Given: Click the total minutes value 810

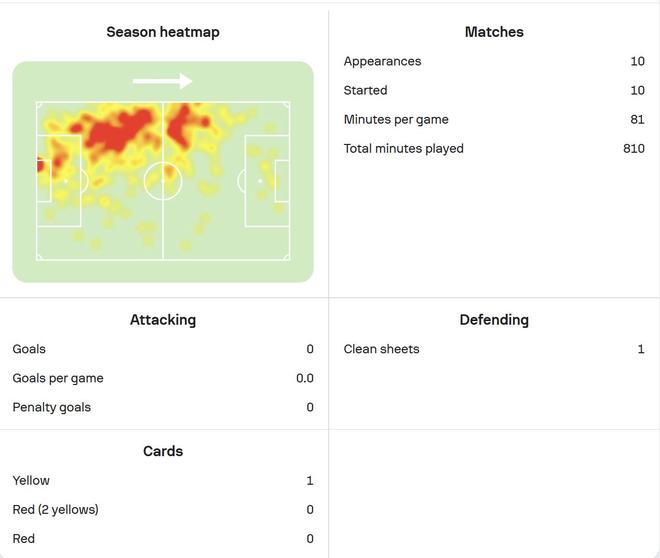Looking at the screenshot, I should click(633, 148).
